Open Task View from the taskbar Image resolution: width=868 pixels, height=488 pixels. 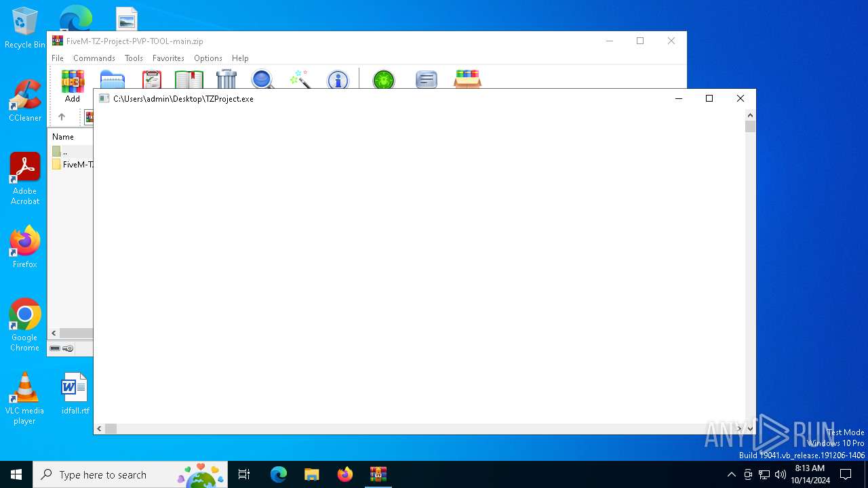click(x=244, y=474)
